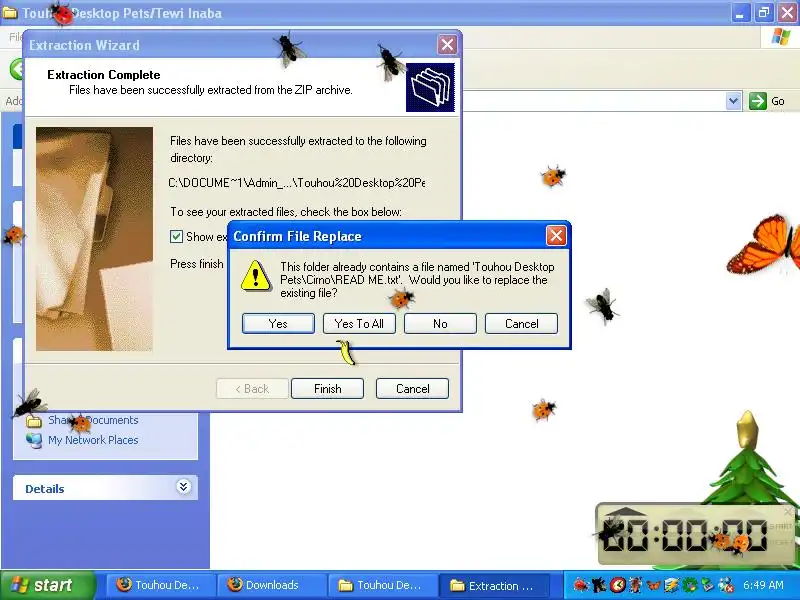800x600 pixels.
Task: Click the timer widget's house-shaped arrow icon
Action: pyautogui.click(x=626, y=512)
